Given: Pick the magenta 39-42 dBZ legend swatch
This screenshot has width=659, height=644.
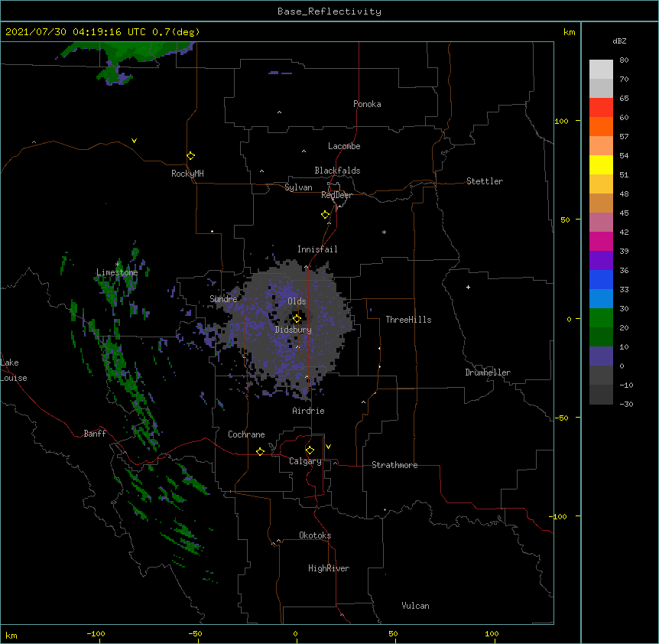Looking at the screenshot, I should [x=601, y=241].
